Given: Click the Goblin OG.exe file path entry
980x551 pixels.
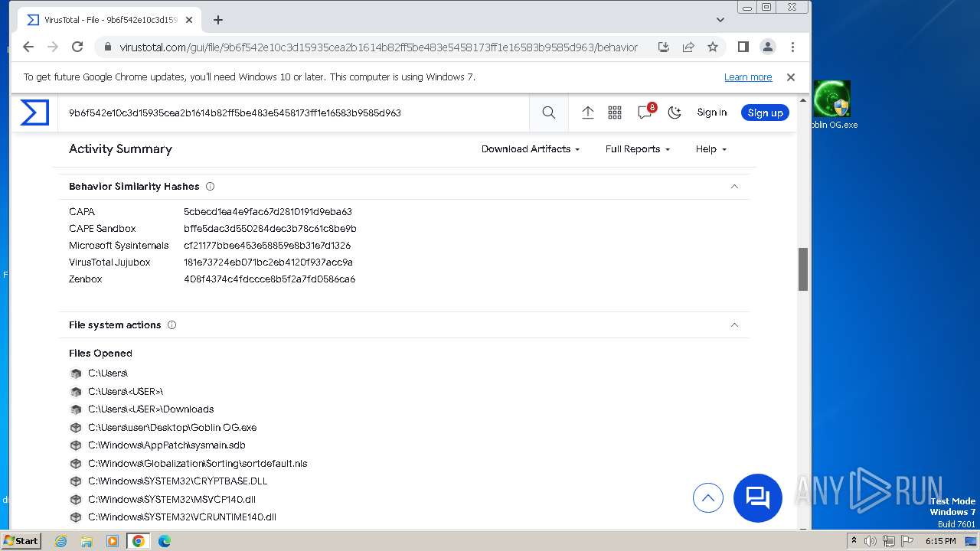Looking at the screenshot, I should 172,428.
